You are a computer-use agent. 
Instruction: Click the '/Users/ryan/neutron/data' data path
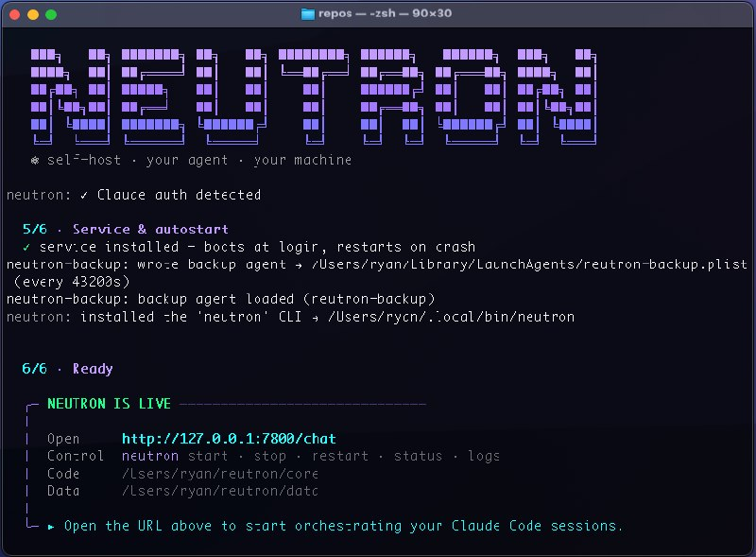[220, 491]
